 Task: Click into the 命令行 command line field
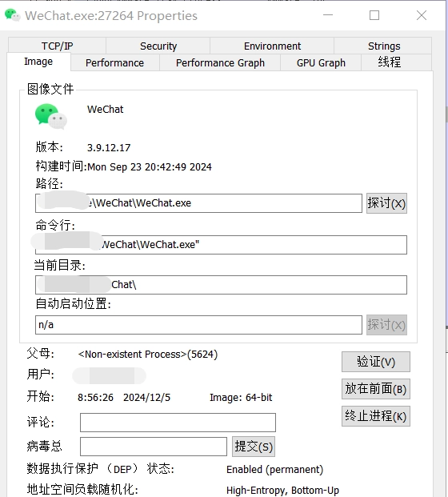pyautogui.click(x=221, y=244)
